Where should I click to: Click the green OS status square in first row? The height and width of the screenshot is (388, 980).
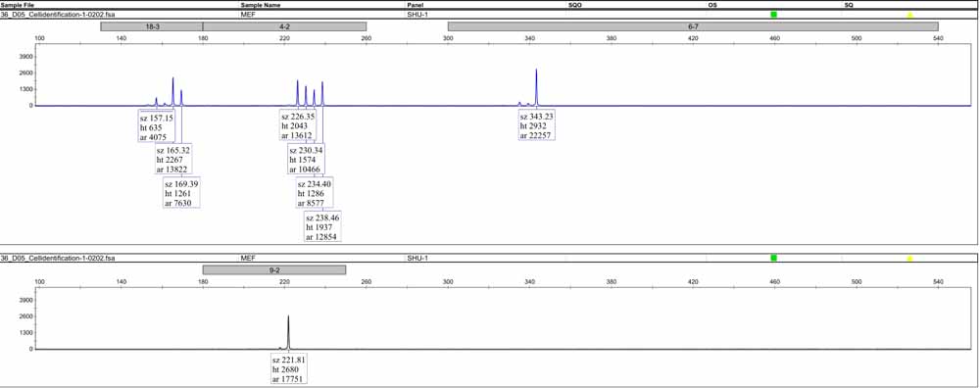point(774,15)
